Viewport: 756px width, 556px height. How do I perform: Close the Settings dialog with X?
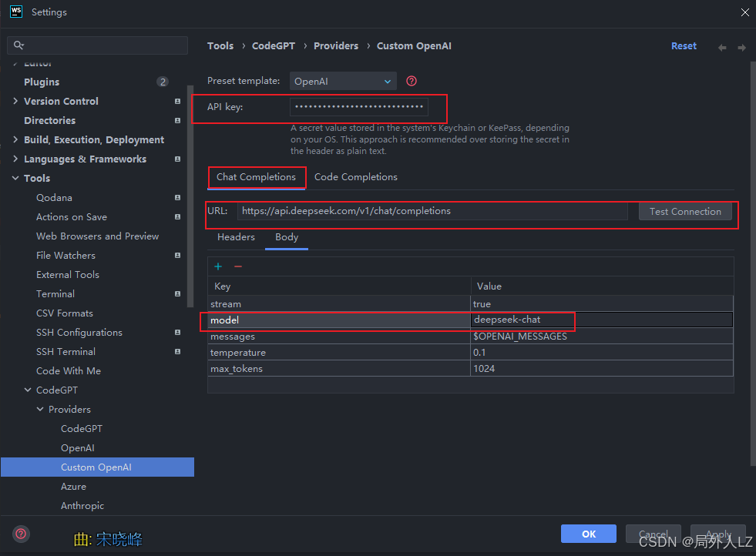click(x=745, y=12)
